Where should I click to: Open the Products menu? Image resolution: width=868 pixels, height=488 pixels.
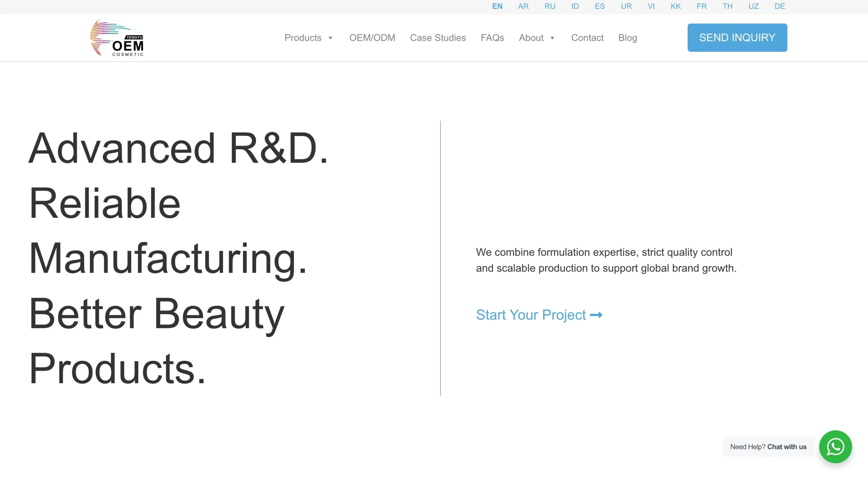[303, 38]
